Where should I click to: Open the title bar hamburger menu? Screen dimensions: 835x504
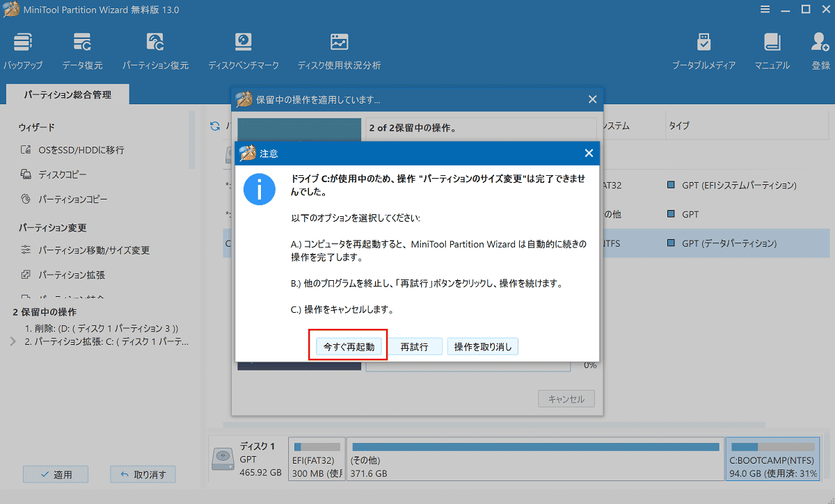tap(763, 10)
